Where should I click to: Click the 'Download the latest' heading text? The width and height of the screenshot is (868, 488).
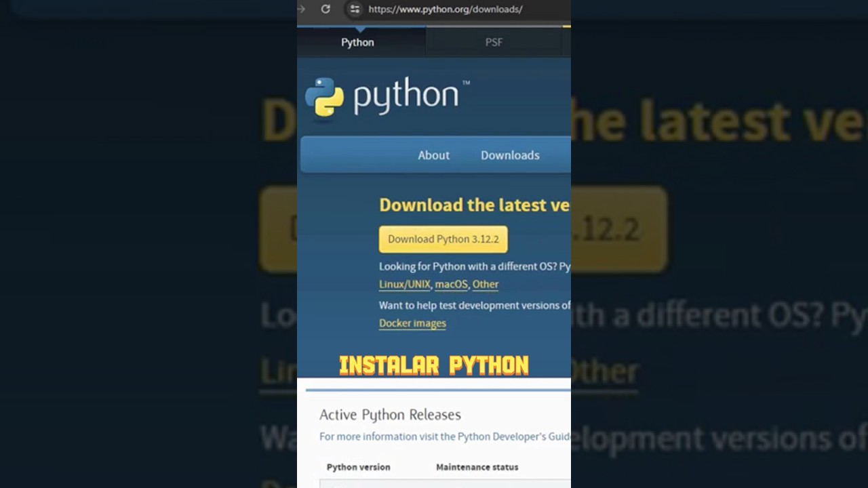pos(474,205)
